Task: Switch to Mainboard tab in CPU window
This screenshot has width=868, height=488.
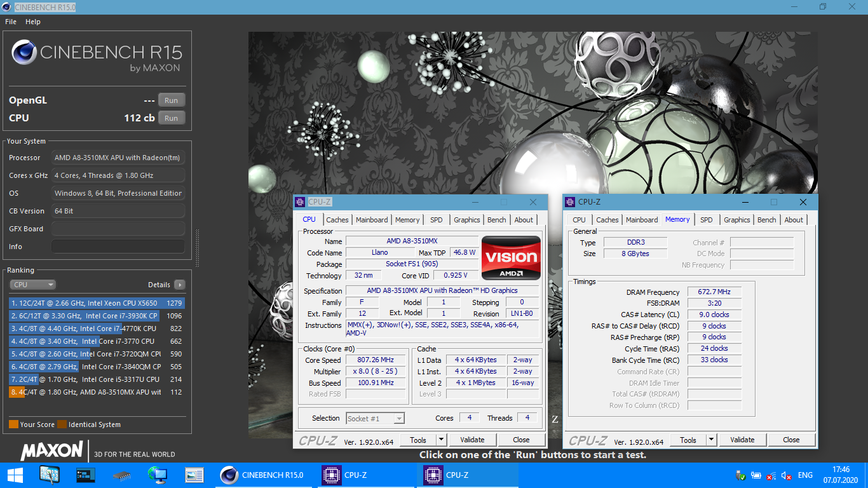Action: click(372, 220)
